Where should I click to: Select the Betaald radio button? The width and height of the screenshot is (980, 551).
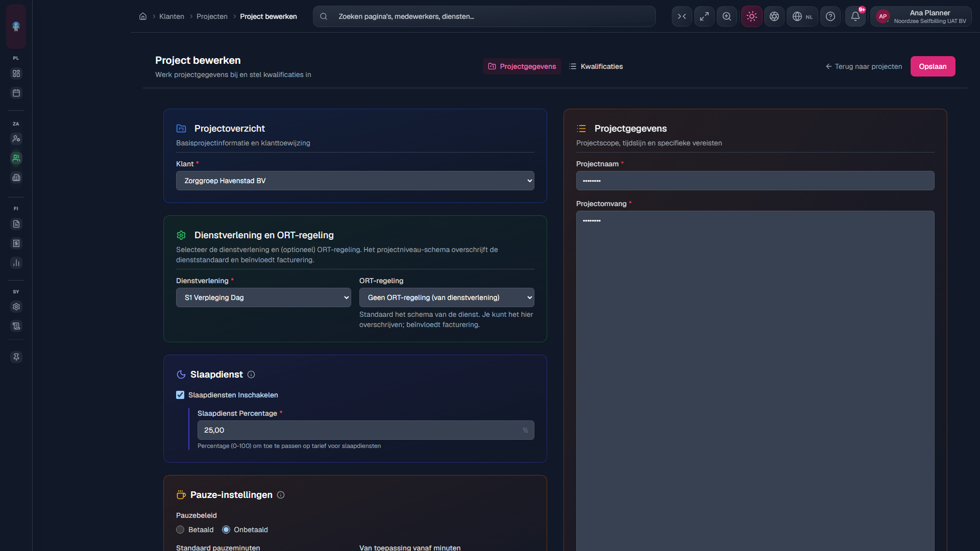(180, 530)
